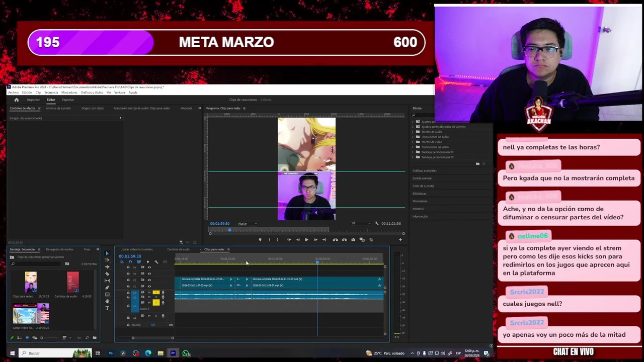Open the Marcadores menu
This screenshot has width=644, height=362.
pyautogui.click(x=69, y=93)
